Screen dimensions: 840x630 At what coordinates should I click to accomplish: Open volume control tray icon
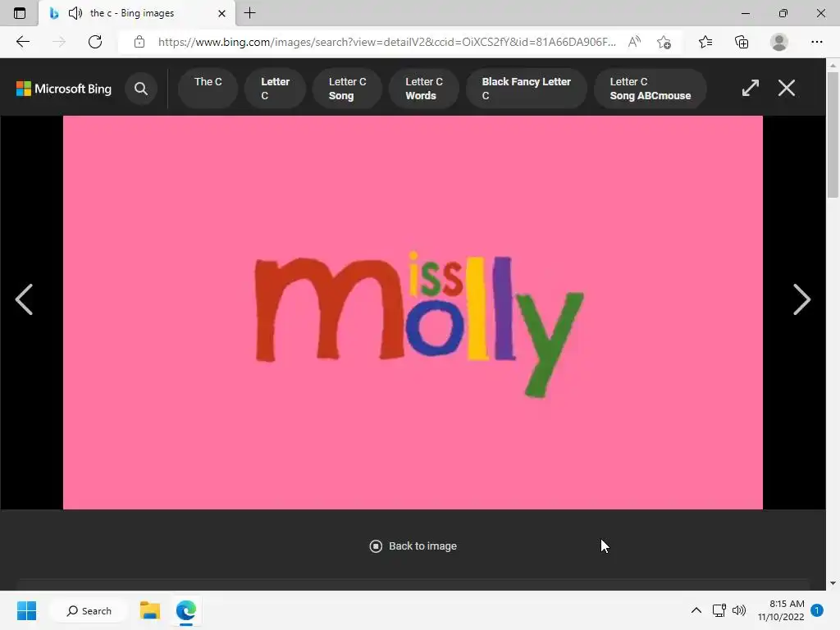pos(739,610)
